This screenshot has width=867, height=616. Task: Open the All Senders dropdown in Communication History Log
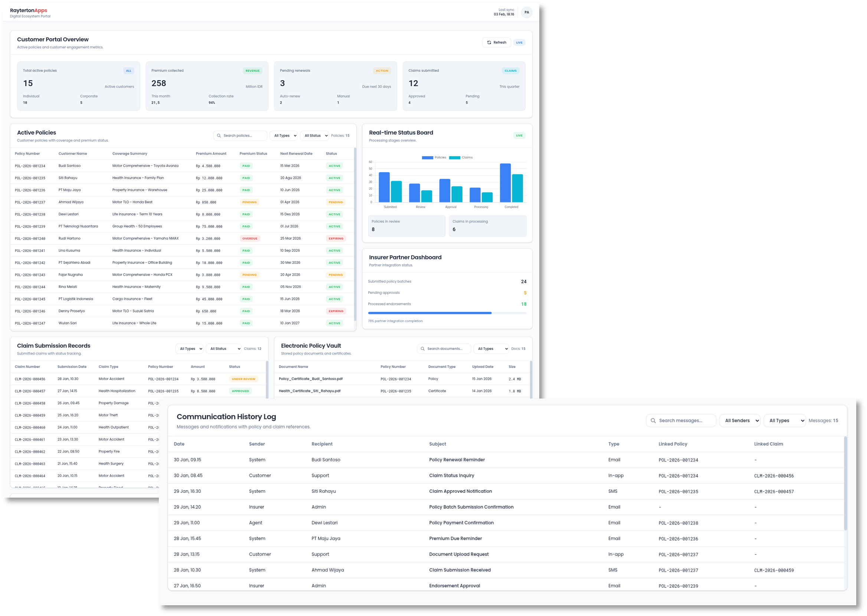[740, 420]
